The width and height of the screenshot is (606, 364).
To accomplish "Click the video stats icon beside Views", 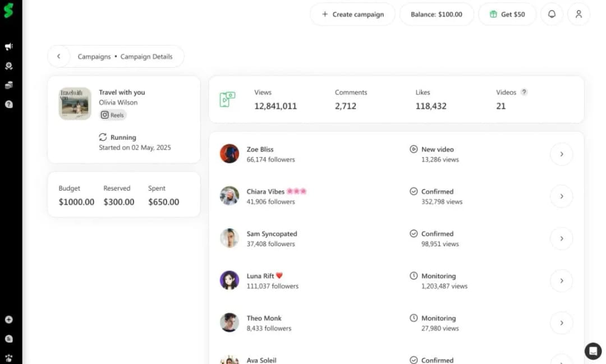I will pyautogui.click(x=227, y=99).
